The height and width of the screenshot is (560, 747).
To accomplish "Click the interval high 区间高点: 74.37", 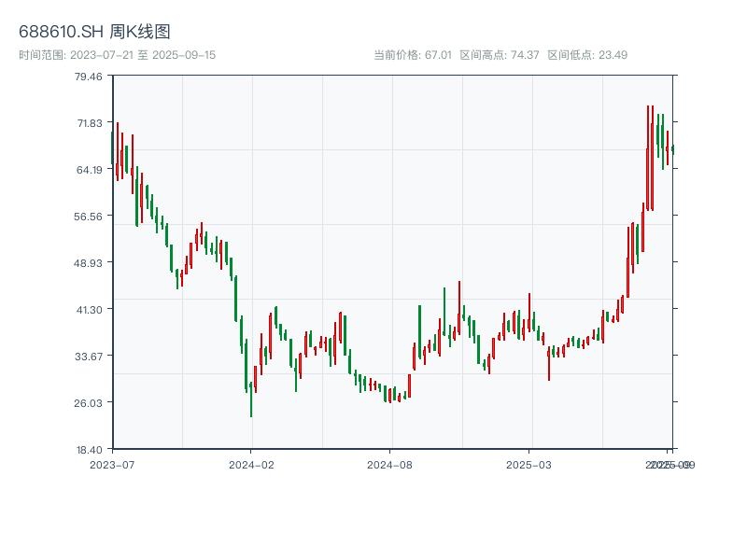I will point(500,55).
